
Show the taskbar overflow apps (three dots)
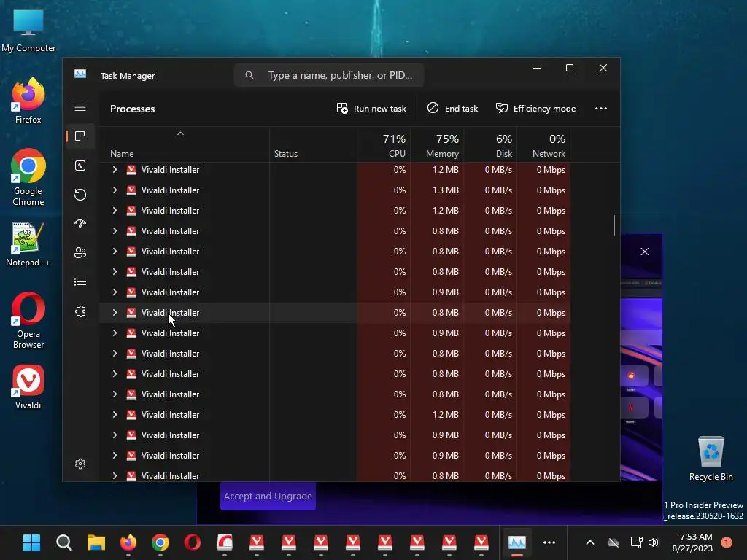pos(549,542)
